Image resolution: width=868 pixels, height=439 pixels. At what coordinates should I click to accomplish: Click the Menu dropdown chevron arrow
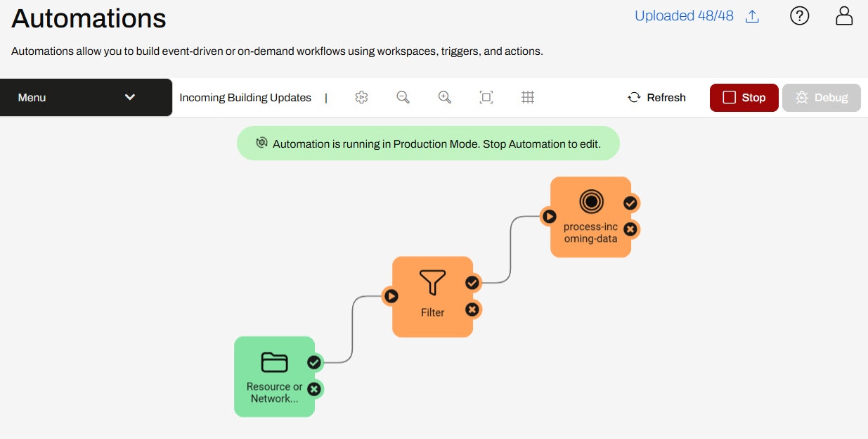(x=130, y=98)
